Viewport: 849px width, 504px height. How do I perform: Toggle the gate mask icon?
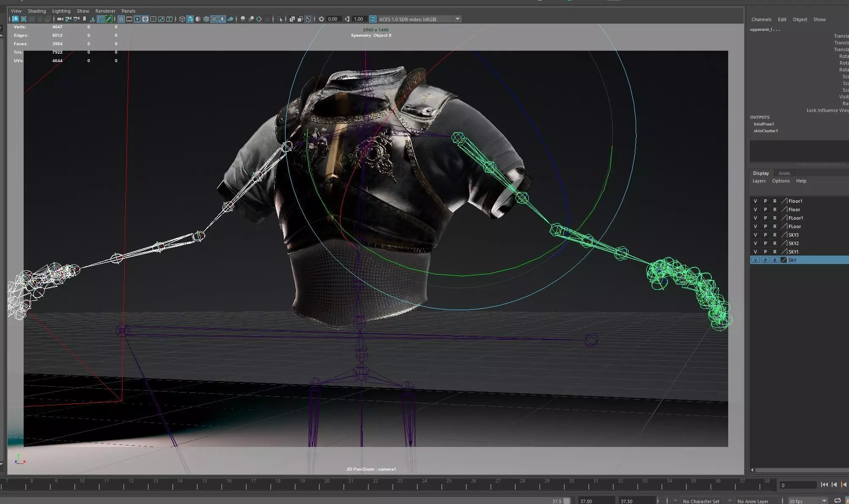point(145,19)
